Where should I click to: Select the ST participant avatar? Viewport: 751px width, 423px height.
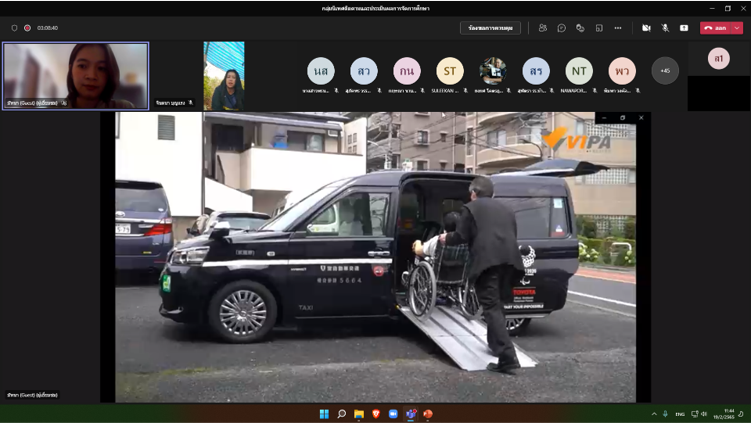coord(450,71)
